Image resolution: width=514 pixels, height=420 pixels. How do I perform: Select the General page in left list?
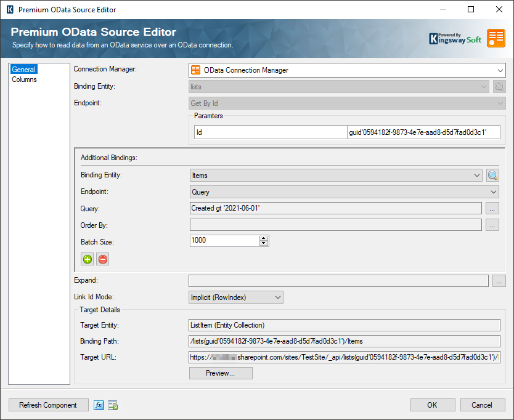(x=23, y=70)
